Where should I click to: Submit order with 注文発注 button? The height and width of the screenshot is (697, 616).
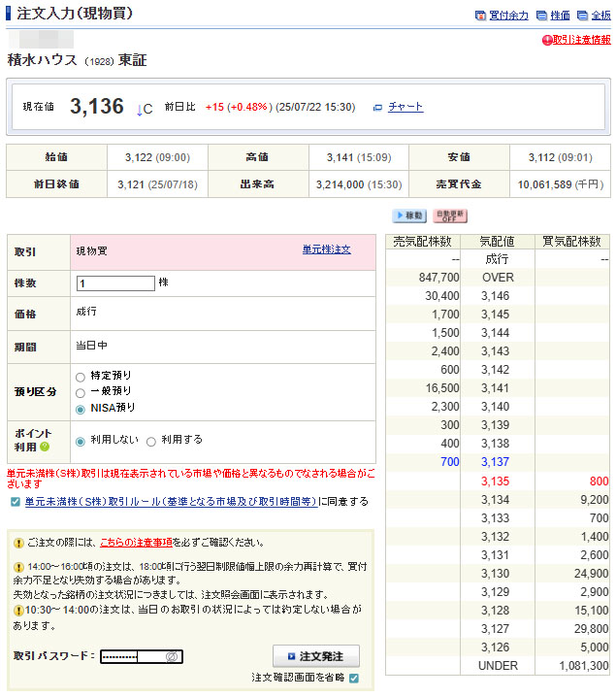point(315,656)
